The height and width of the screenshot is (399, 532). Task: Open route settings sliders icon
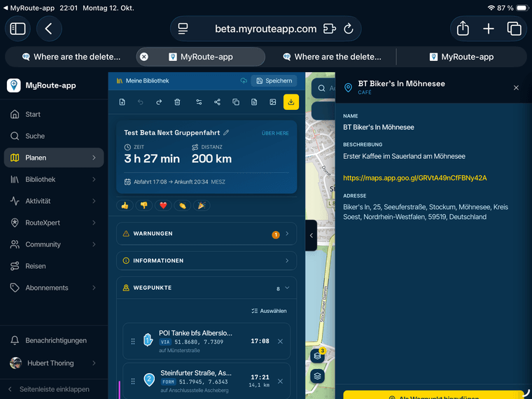tap(199, 102)
